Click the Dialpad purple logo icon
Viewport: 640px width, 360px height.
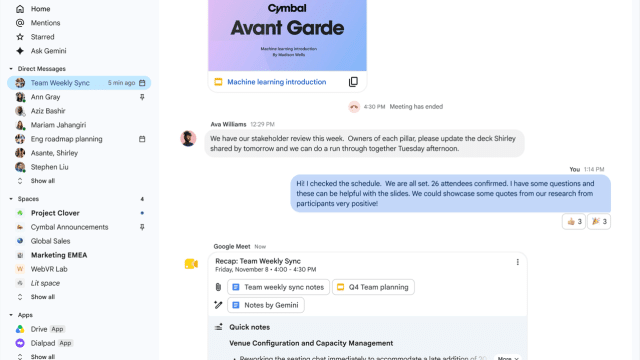click(20, 343)
